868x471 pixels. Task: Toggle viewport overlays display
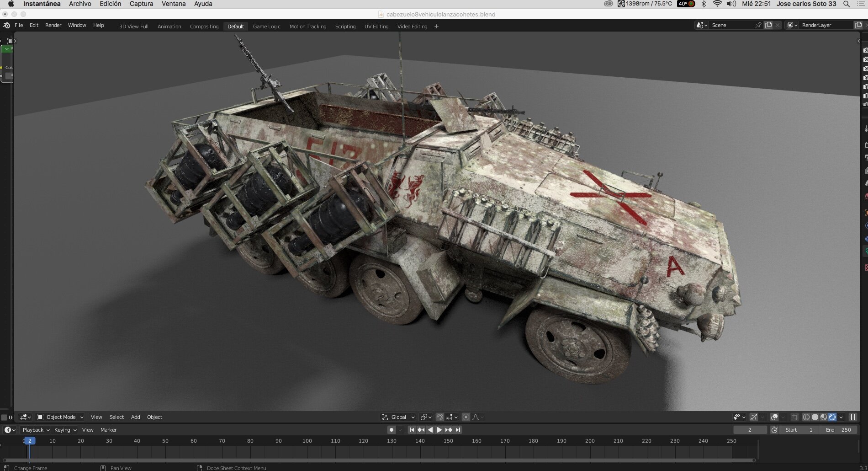[774, 417]
